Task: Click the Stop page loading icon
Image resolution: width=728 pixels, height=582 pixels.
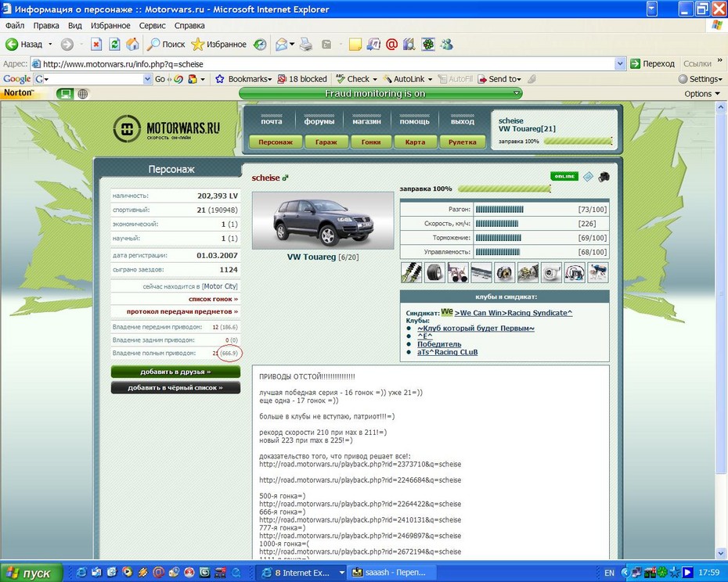Action: 96,45
